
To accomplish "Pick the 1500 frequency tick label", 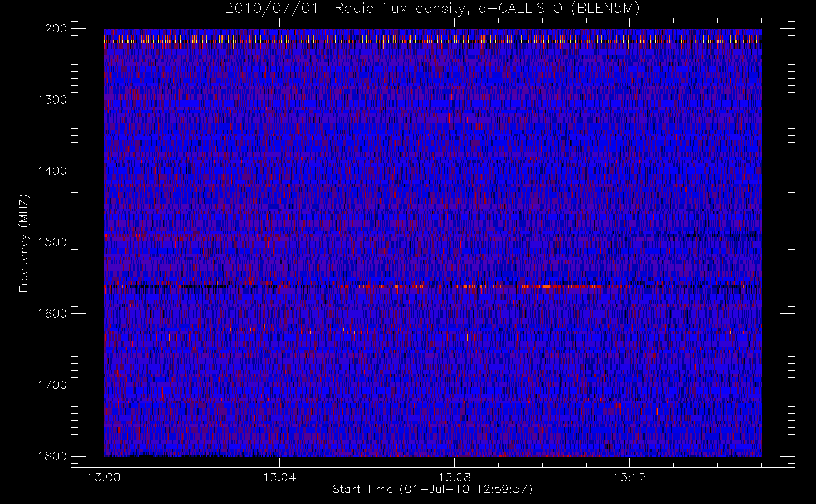I will point(52,242).
